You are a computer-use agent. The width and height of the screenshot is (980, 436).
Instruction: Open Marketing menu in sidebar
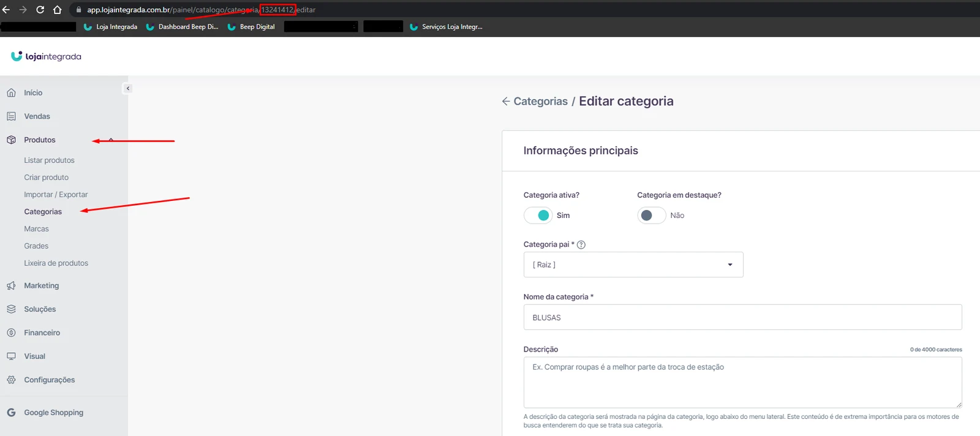click(x=41, y=286)
